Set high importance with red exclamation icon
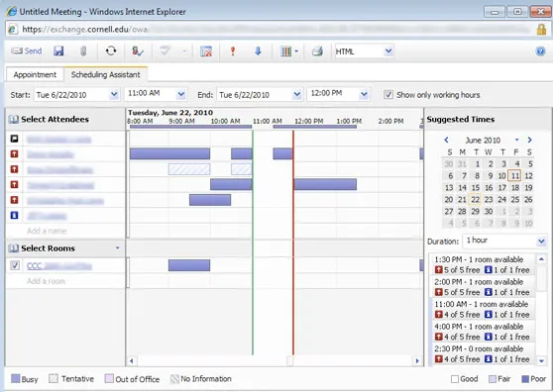The width and height of the screenshot is (553, 392). [233, 51]
